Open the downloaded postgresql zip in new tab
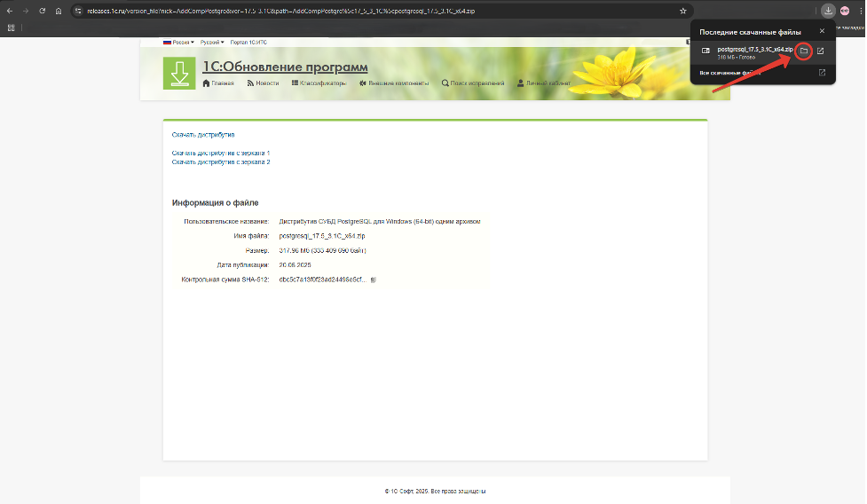The width and height of the screenshot is (867, 504). coord(821,51)
